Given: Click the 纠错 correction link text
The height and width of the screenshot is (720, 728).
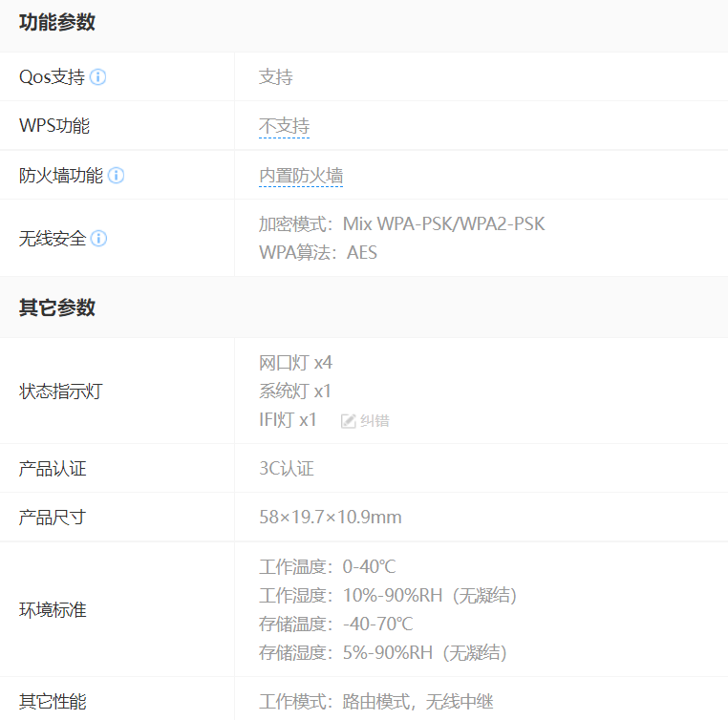Looking at the screenshot, I should pos(375,421).
